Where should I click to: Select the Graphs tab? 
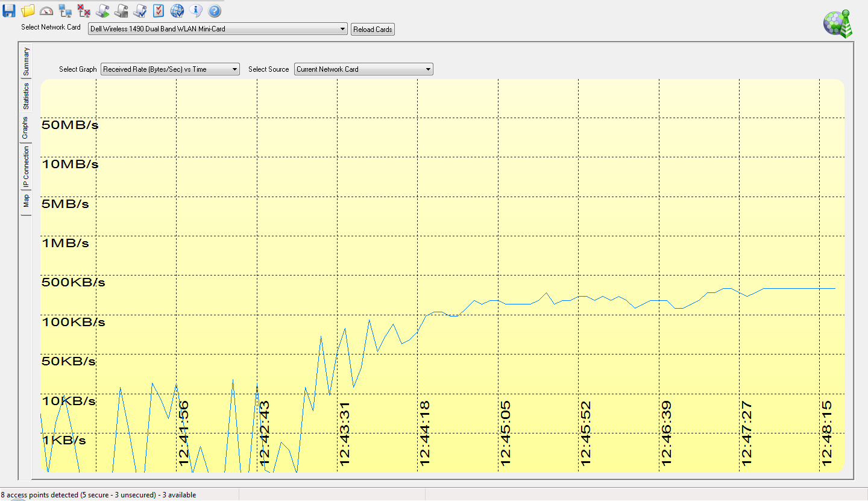[25, 128]
